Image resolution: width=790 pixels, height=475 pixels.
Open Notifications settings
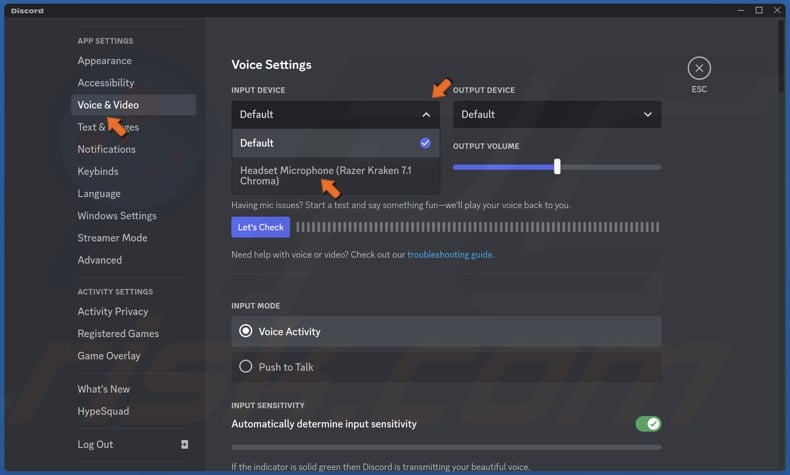click(106, 149)
